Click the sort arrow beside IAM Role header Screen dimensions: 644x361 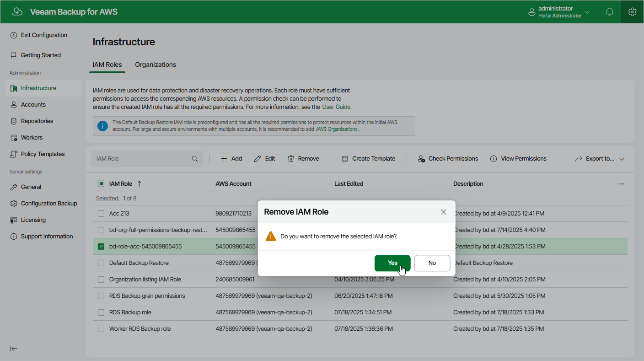(140, 184)
